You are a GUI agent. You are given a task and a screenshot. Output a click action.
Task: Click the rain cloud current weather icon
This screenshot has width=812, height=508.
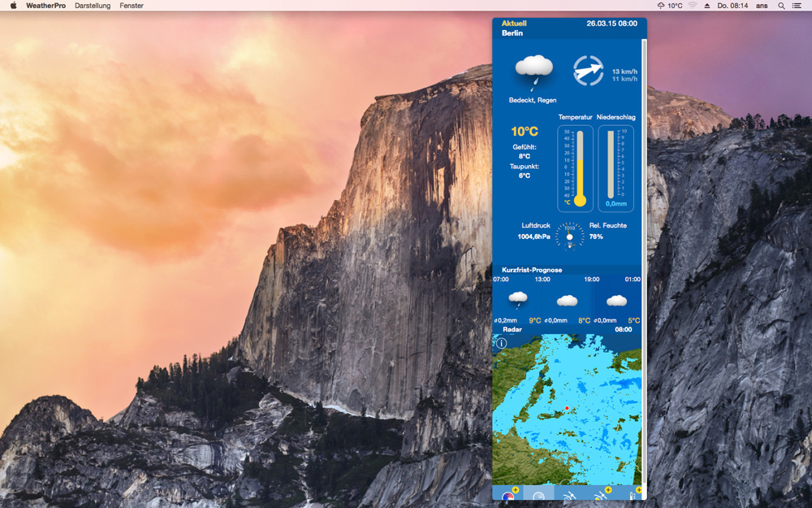[x=533, y=72]
